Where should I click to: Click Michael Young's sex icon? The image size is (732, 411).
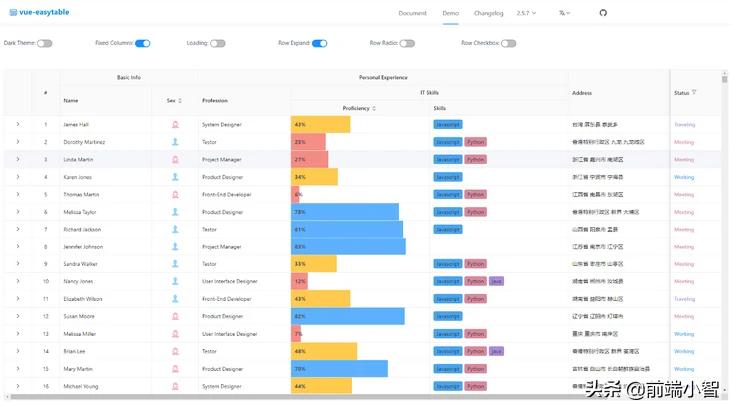[175, 386]
